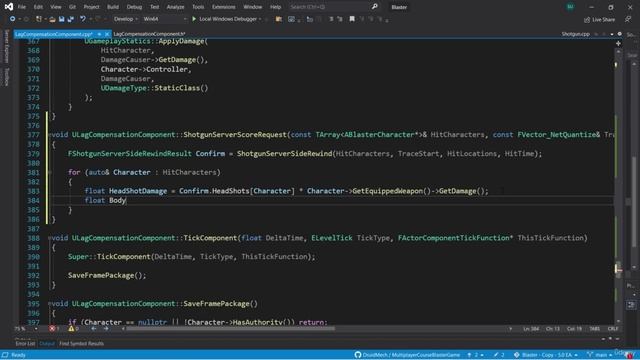Screen dimensions: 640x360
Task: Open the Git menu
Action: pyautogui.click(x=72, y=7)
